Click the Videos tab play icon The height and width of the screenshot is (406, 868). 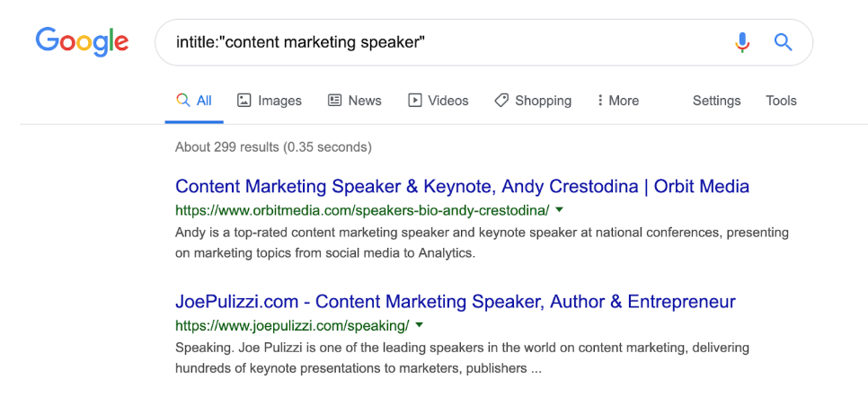click(414, 100)
